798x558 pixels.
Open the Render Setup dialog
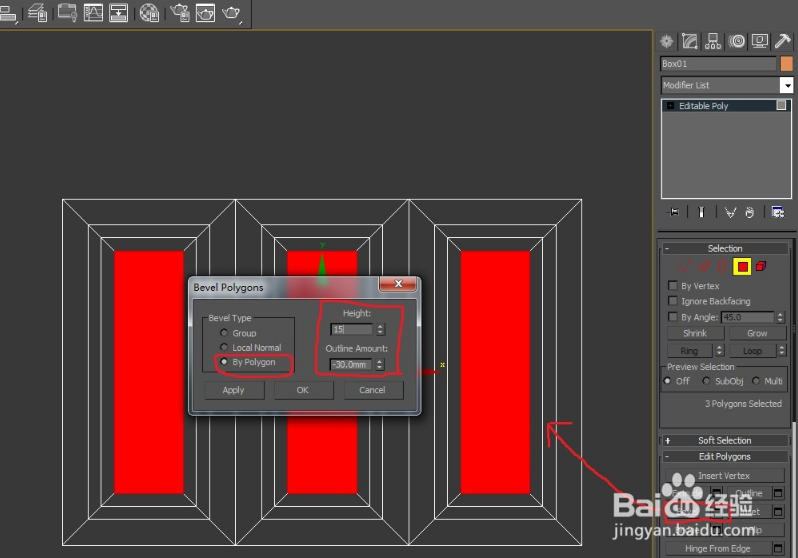coord(180,12)
